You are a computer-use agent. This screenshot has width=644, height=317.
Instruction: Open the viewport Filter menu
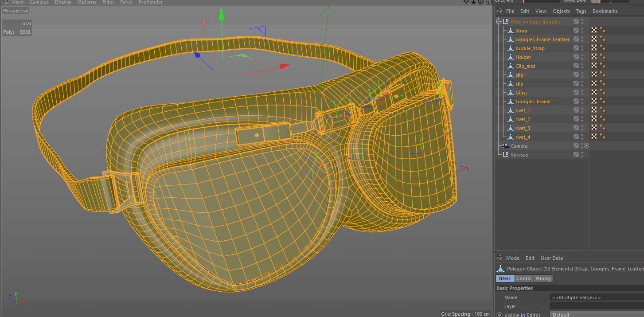[108, 2]
